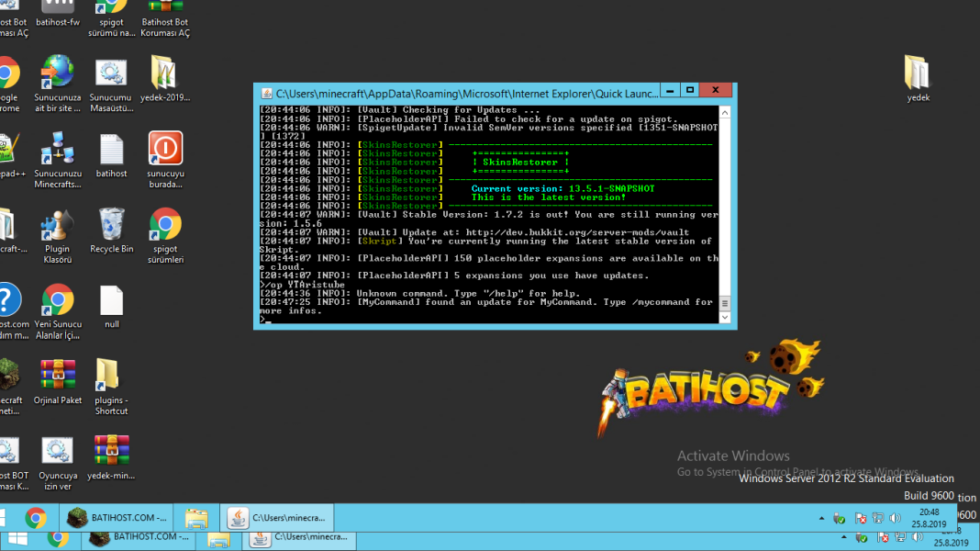Launch 'Batihost Bot Koruması AÇ' shortcut

point(165,18)
